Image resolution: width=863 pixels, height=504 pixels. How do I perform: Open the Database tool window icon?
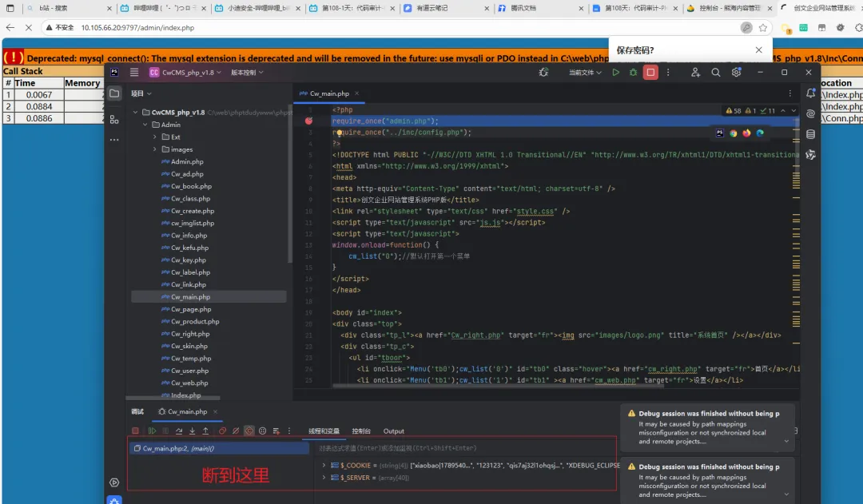(811, 134)
